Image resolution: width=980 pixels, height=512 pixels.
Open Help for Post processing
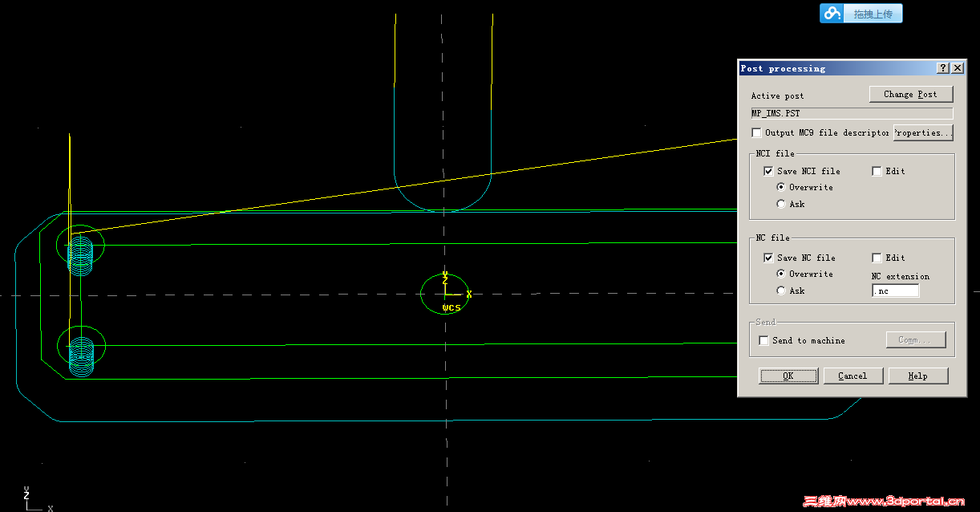tap(917, 376)
